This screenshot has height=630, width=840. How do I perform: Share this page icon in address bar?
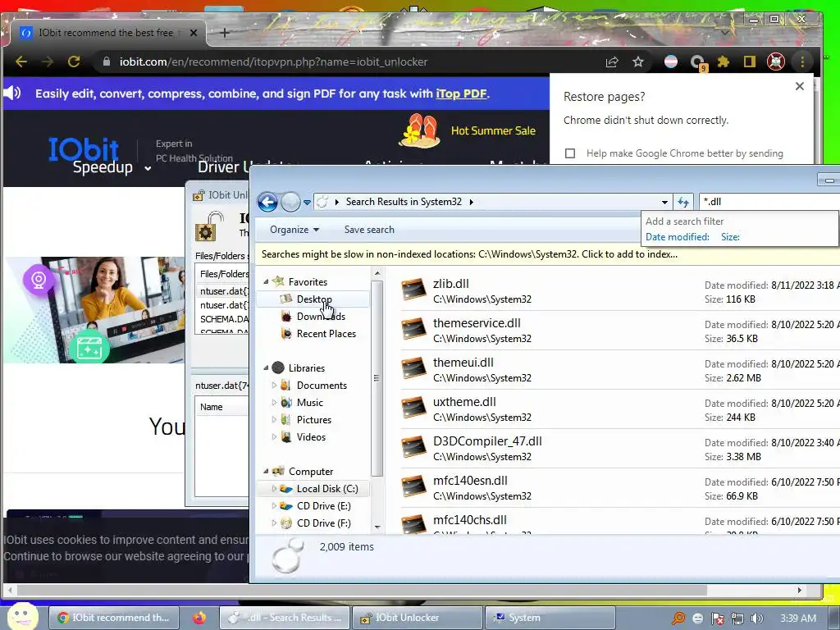[x=612, y=62]
